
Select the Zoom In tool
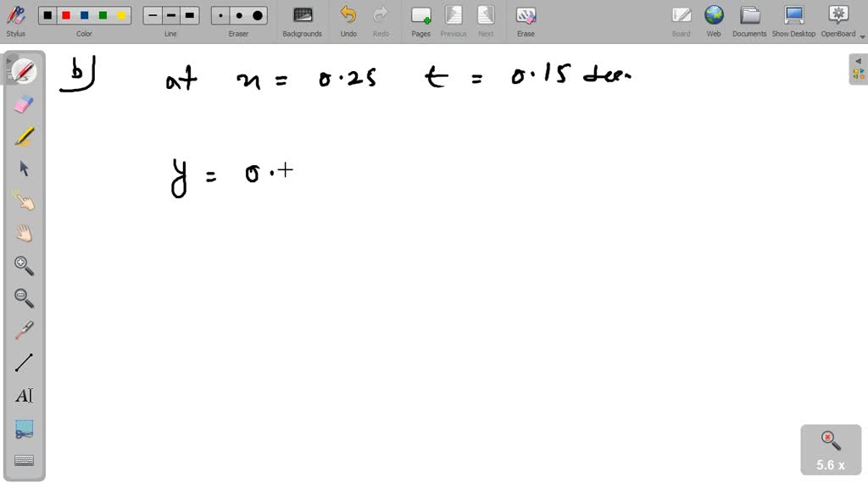24,265
